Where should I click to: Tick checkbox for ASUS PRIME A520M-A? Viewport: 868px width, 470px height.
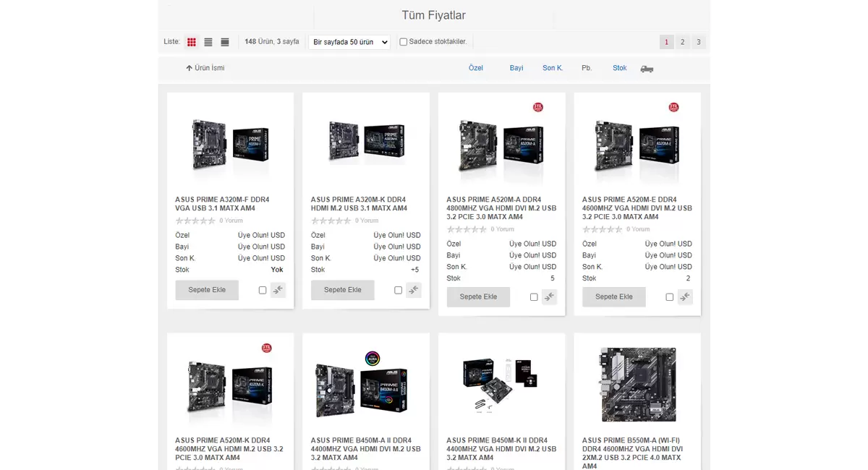(534, 297)
